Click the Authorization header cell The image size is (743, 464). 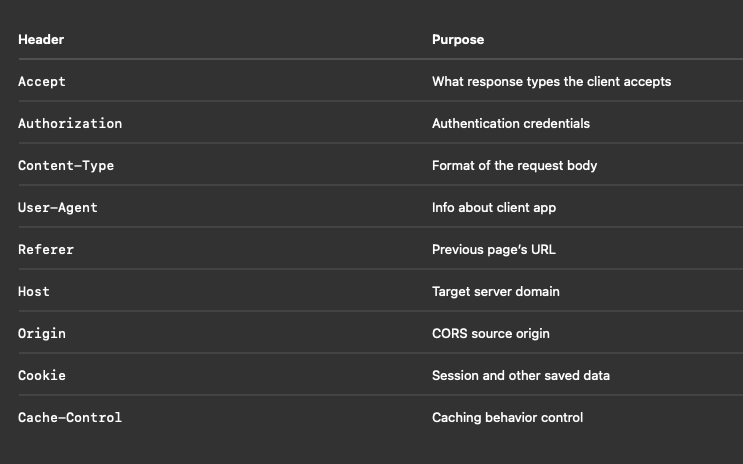pos(70,123)
